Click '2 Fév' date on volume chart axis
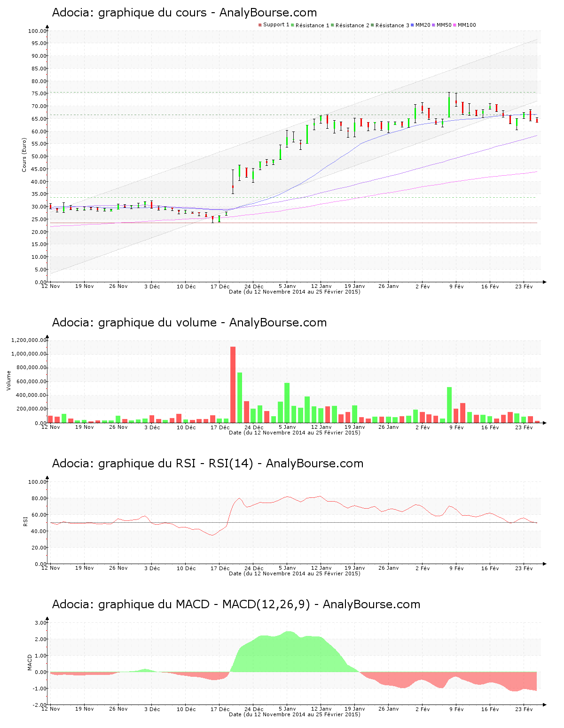The height and width of the screenshot is (728, 564). coord(423,427)
